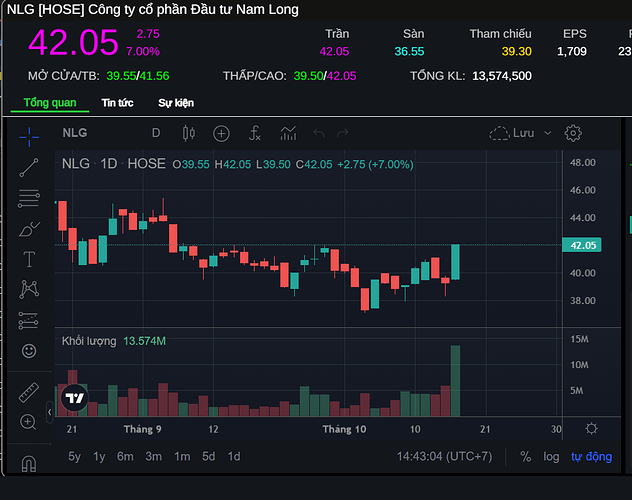632x500 pixels.
Task: Open the D interval dropdown
Action: click(x=156, y=133)
